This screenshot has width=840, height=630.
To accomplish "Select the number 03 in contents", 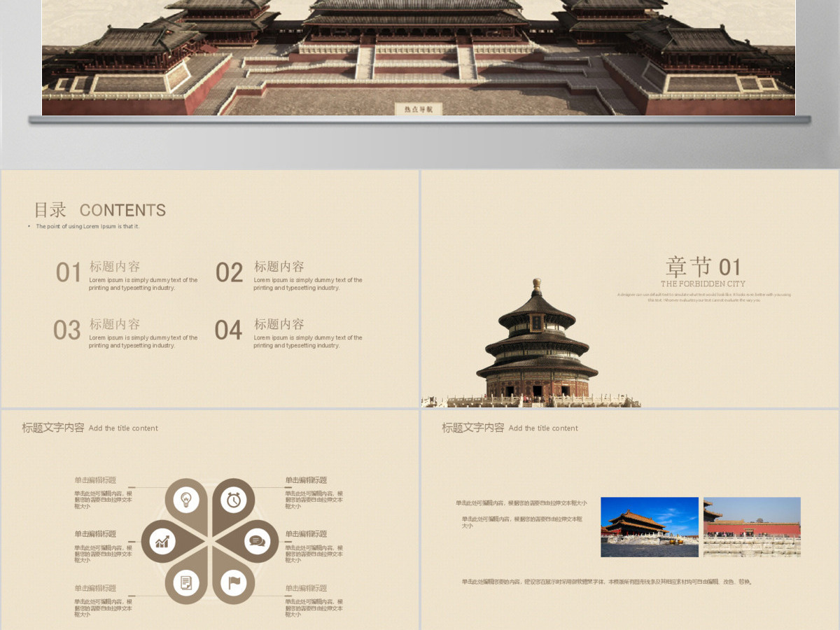I will click(67, 330).
